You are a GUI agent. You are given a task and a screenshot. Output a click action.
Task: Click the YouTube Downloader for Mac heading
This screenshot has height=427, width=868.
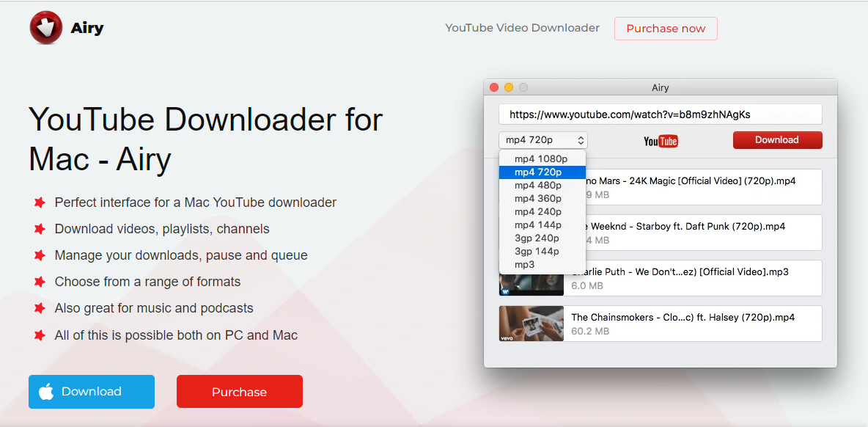(x=205, y=139)
